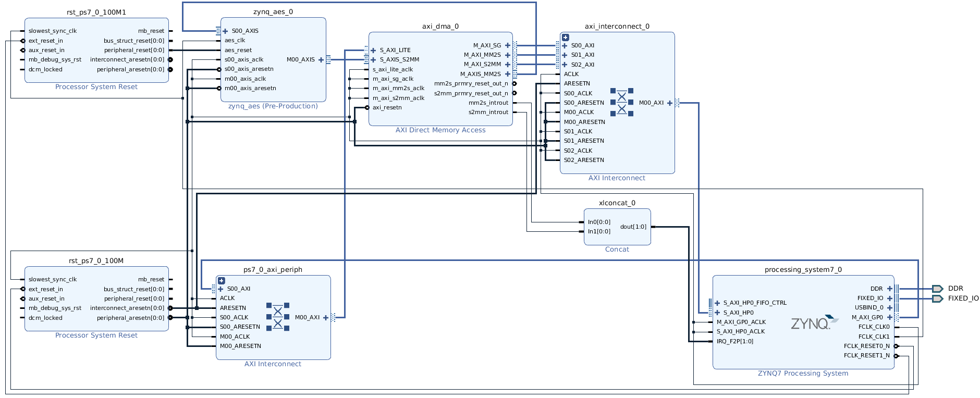This screenshot has height=398, width=980.
Task: Expand the ps7_0_axi_periph block plus icon
Action: click(x=222, y=281)
